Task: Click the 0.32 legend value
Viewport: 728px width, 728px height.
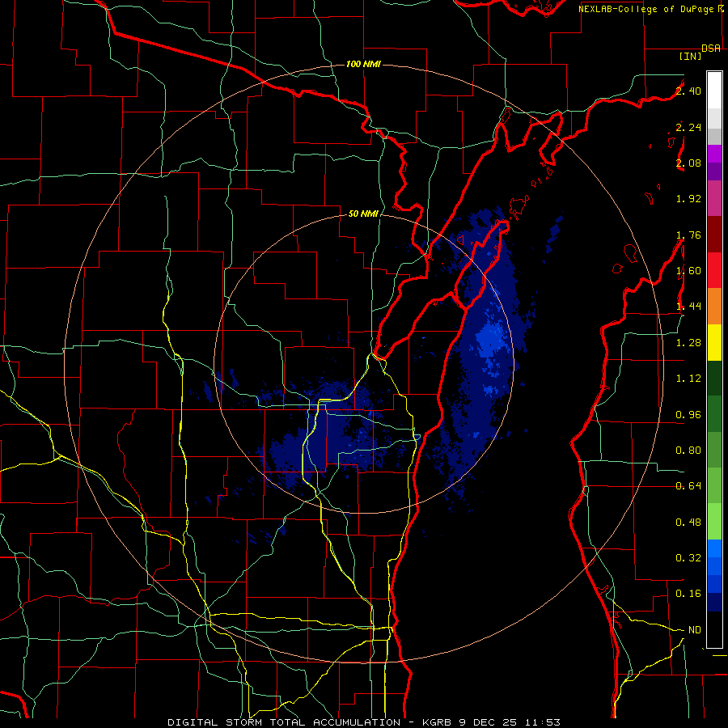Action: pyautogui.click(x=688, y=558)
